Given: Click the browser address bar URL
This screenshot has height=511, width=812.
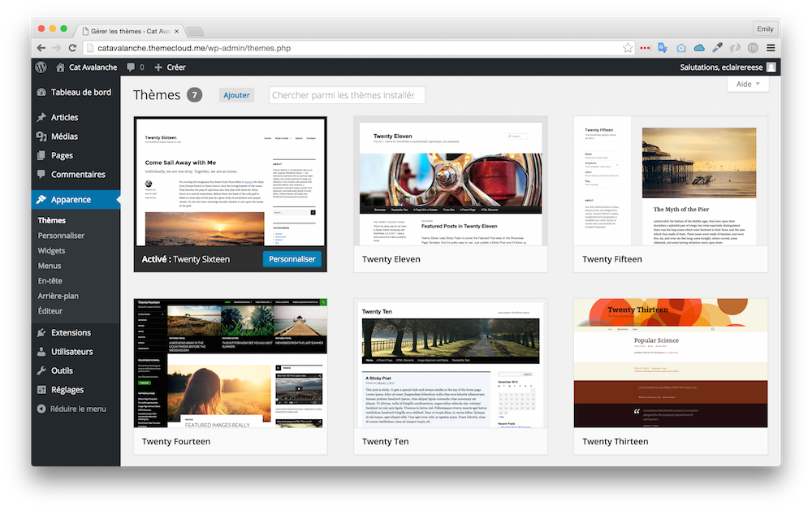Looking at the screenshot, I should point(194,48).
